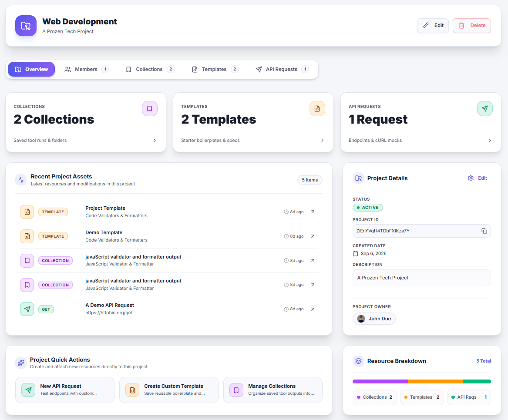The width and height of the screenshot is (508, 420).
Task: Click the purple Collections bar segment
Action: coord(380,381)
